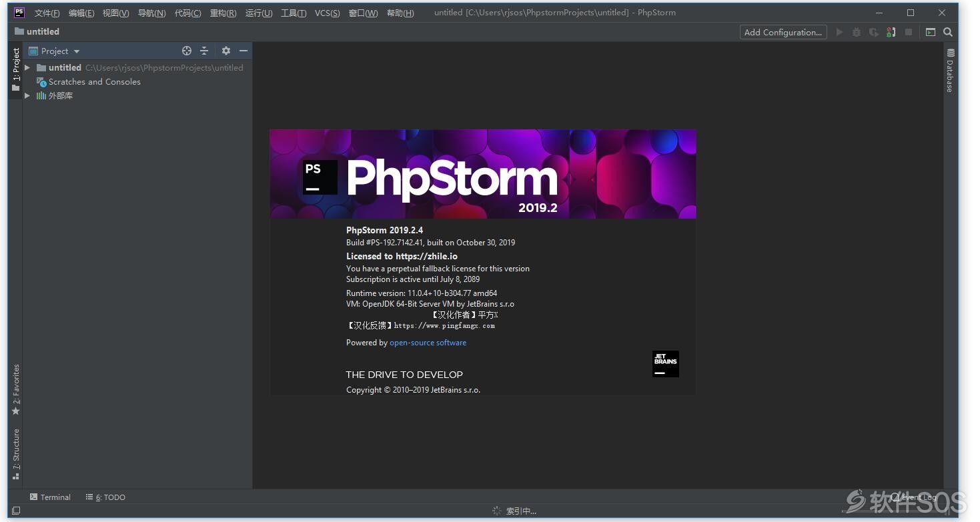Open the 工具(T) menu
This screenshot has height=522, width=980.
(294, 13)
